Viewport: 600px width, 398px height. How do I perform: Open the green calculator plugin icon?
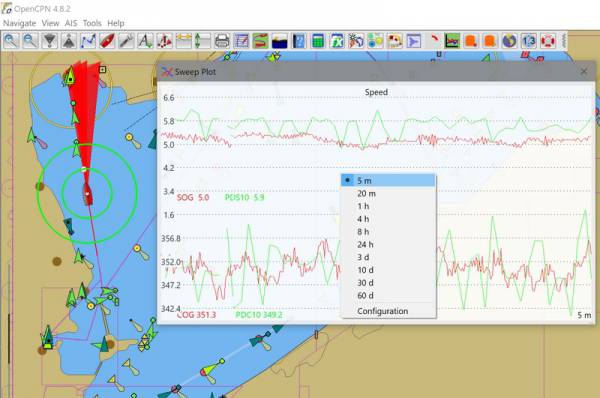318,41
